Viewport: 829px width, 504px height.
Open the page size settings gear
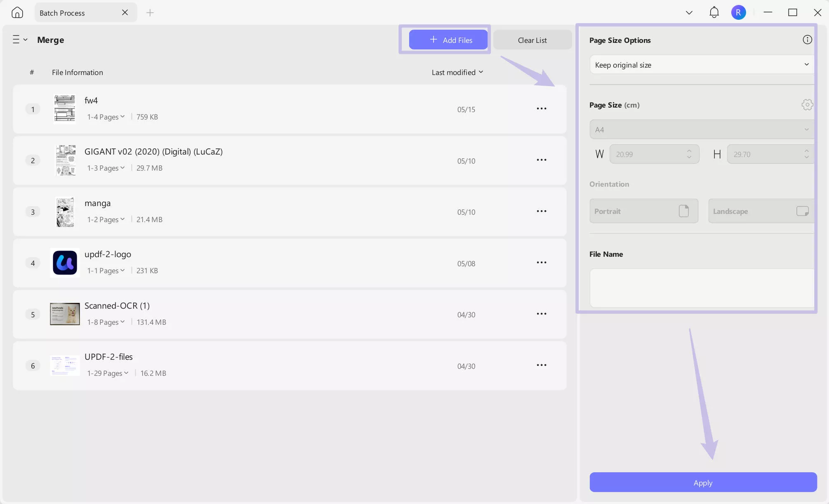807,105
